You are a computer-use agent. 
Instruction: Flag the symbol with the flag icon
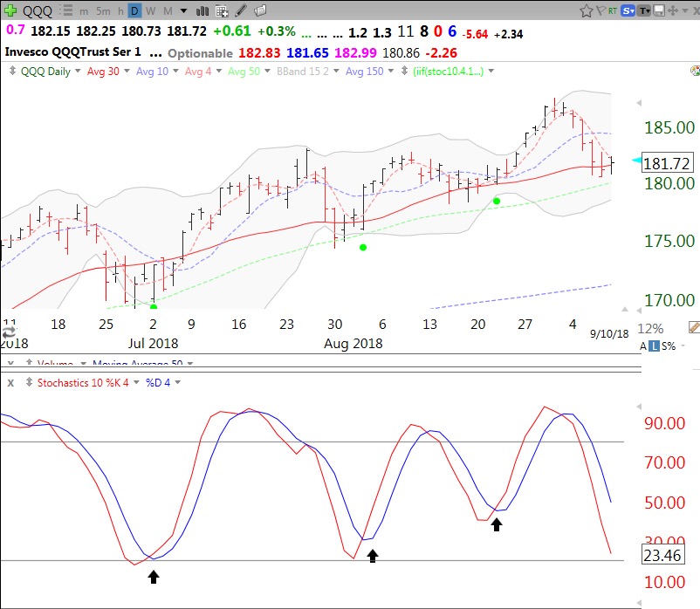pyautogui.click(x=600, y=10)
